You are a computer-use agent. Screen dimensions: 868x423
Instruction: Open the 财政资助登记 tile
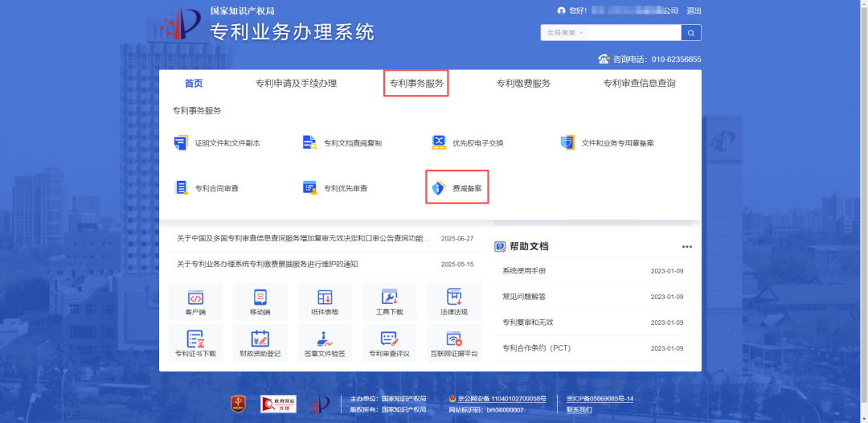(260, 343)
